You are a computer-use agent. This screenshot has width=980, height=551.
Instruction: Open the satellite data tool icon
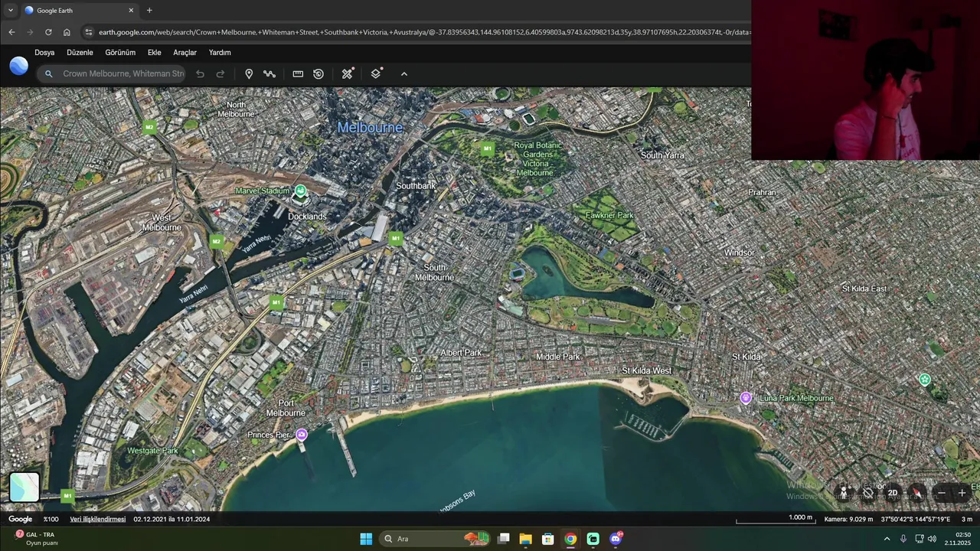click(348, 73)
